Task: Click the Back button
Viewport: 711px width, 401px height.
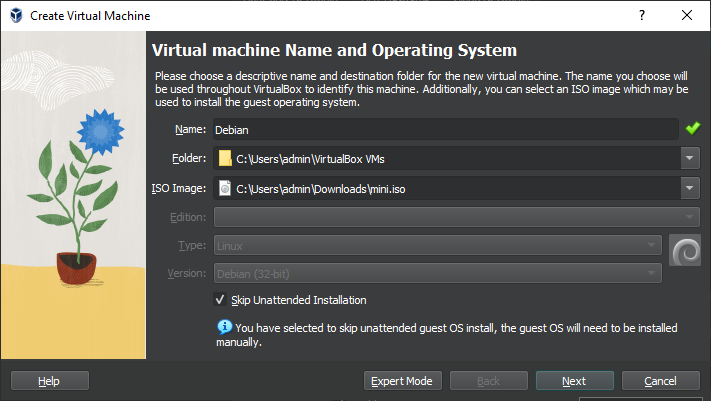Action: [488, 381]
